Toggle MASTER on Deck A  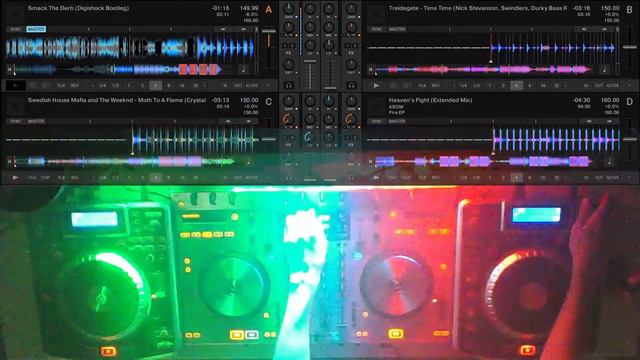36,29
